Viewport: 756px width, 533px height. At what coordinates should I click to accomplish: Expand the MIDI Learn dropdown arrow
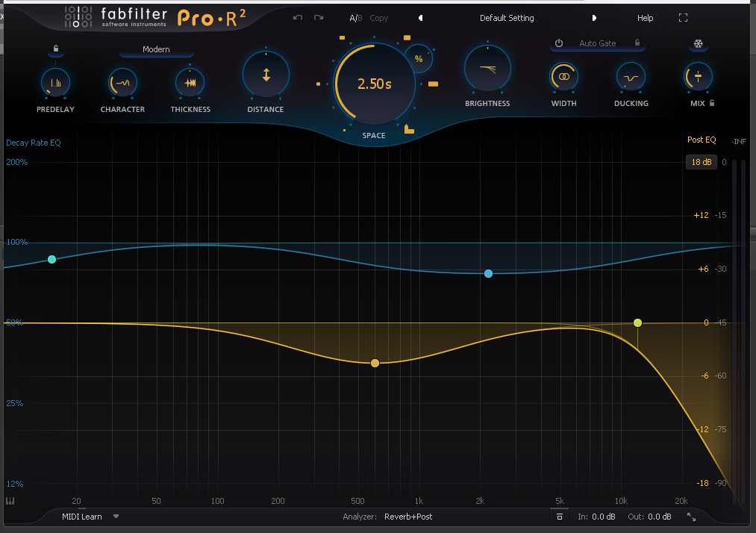point(116,516)
